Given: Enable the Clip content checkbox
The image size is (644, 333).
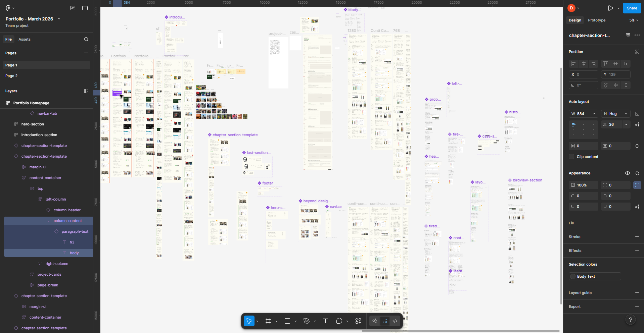Looking at the screenshot, I should 572,157.
